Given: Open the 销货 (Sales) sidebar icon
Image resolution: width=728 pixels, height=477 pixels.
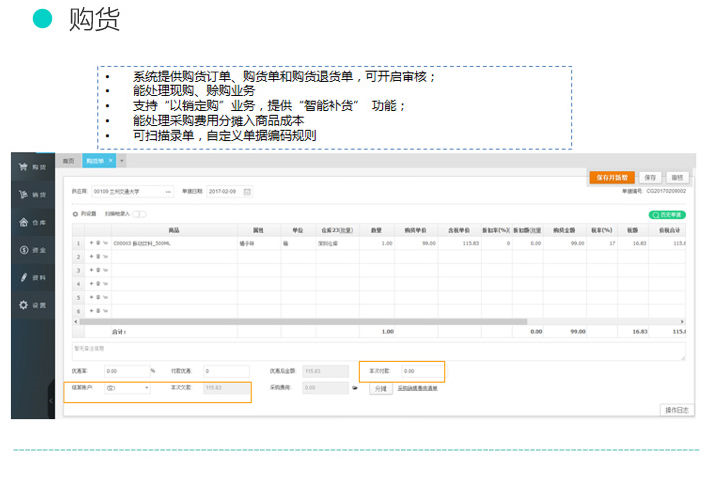Looking at the screenshot, I should tap(22, 194).
